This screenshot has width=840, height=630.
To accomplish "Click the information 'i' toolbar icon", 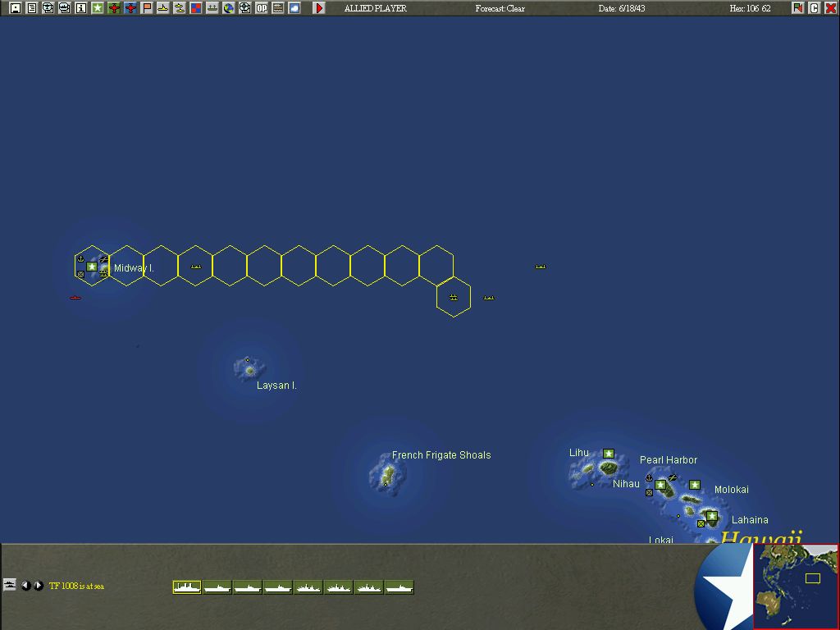I will tap(81, 8).
